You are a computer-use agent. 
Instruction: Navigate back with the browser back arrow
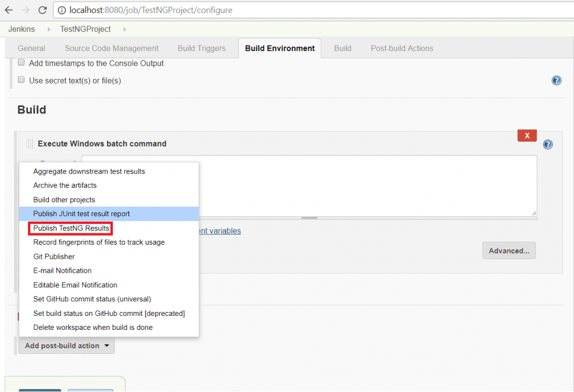coord(9,10)
